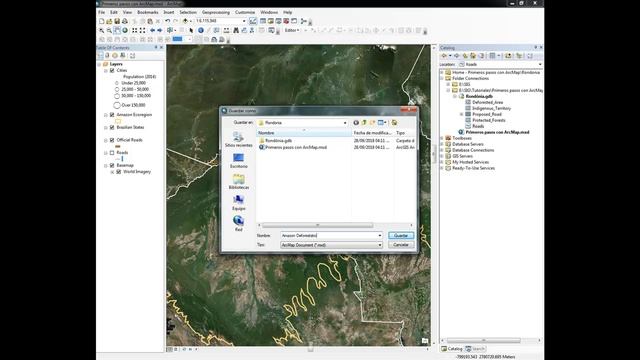Click the Add Data toolbar icon
Viewport: 640px width, 360px height.
point(185,21)
